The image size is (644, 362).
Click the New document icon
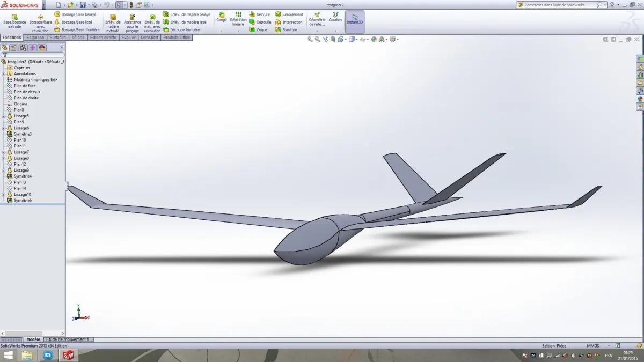pyautogui.click(x=59, y=4)
